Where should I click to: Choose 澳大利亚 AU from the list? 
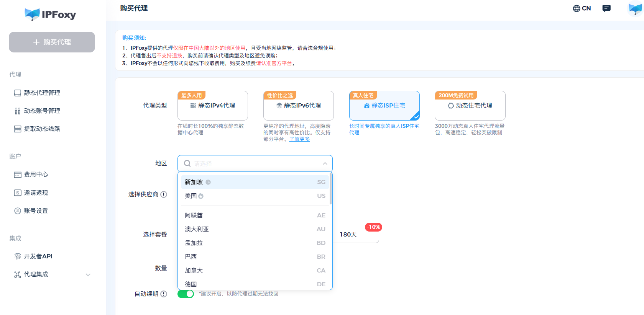coord(255,229)
